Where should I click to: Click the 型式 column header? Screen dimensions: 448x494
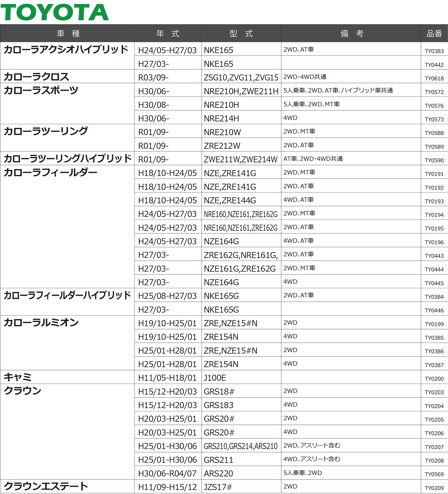[x=241, y=33]
